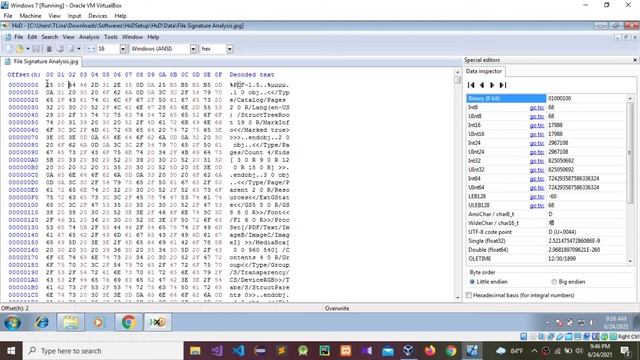Open Windows 7 Start orb in guest
The width and height of the screenshot is (640, 360).
[13, 322]
